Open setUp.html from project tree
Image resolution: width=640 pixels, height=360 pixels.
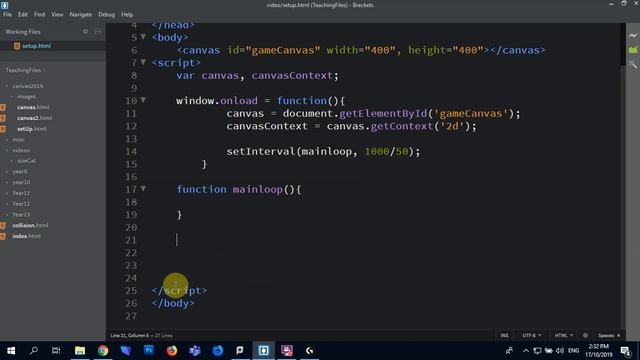click(x=31, y=129)
